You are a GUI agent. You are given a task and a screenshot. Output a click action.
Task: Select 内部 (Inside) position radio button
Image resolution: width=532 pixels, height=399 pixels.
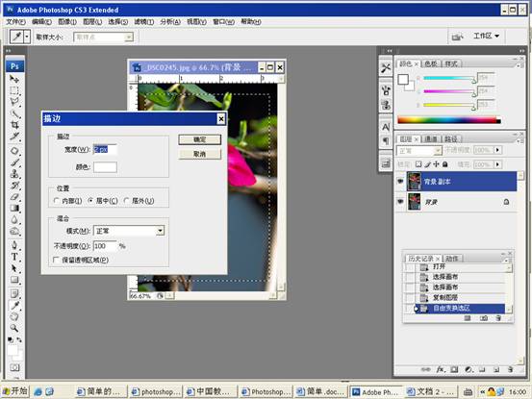[x=57, y=201]
